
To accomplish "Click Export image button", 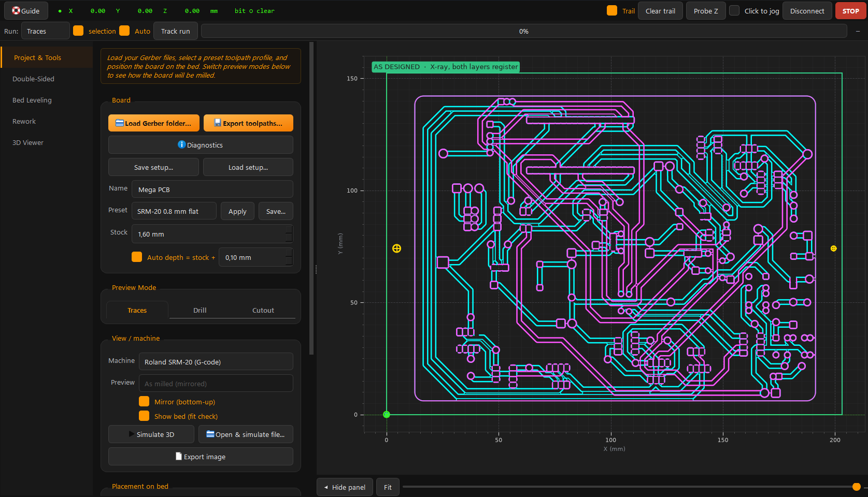I will (201, 457).
